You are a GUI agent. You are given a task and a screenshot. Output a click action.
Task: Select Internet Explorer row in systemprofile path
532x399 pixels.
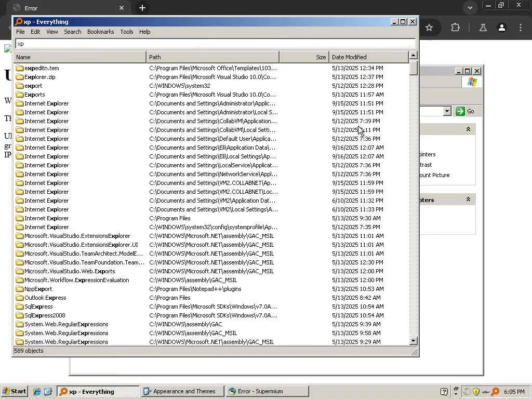(211, 227)
